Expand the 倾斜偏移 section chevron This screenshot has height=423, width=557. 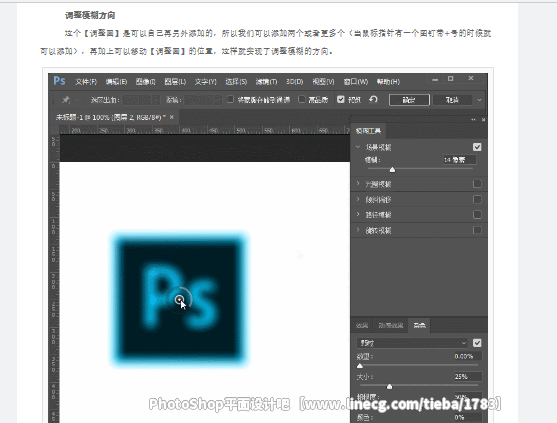coord(358,199)
